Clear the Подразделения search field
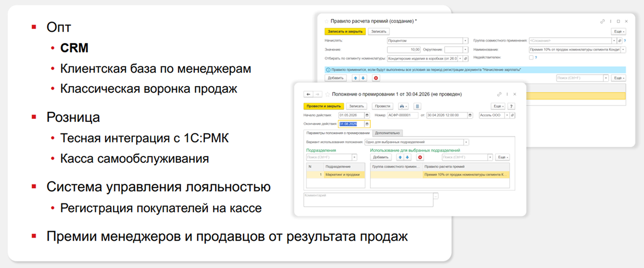 point(355,157)
